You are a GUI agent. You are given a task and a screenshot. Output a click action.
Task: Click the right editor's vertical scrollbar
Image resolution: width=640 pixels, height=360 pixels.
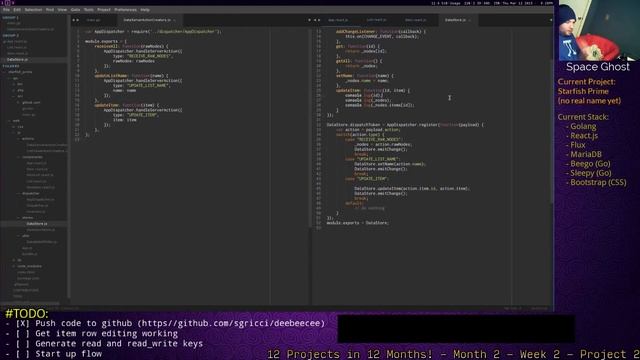coord(551,131)
